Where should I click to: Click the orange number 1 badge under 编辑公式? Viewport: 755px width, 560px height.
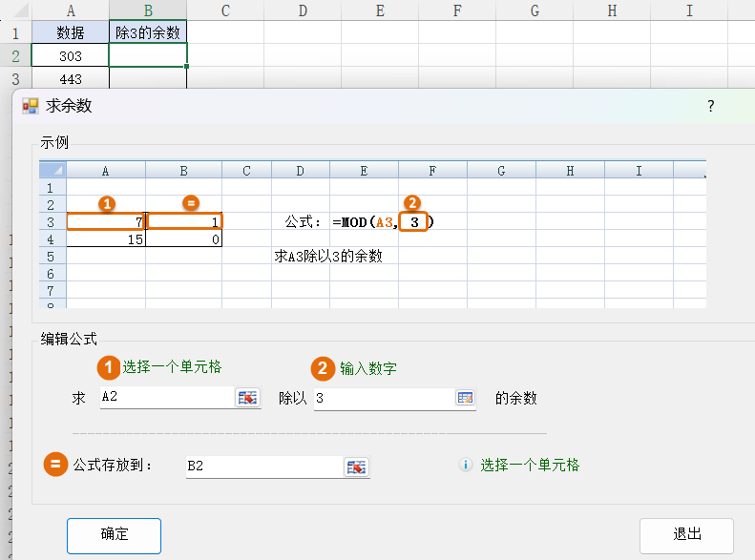(x=109, y=367)
